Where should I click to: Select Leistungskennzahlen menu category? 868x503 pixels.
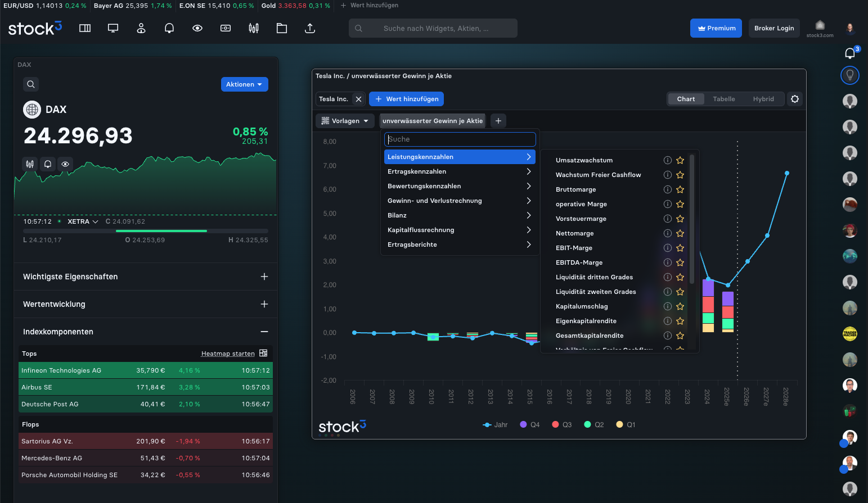460,157
